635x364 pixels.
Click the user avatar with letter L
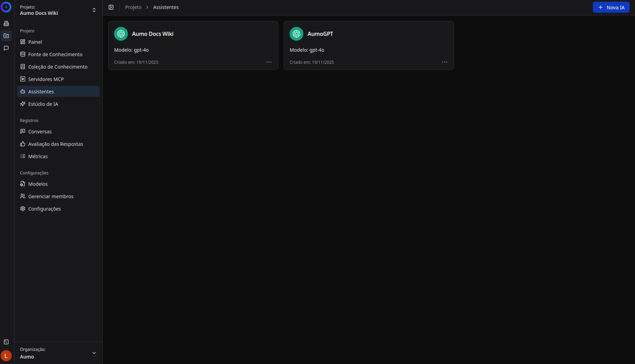(6, 356)
